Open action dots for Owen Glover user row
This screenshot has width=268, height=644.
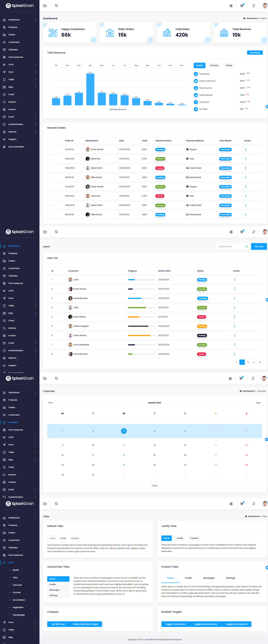click(x=234, y=336)
